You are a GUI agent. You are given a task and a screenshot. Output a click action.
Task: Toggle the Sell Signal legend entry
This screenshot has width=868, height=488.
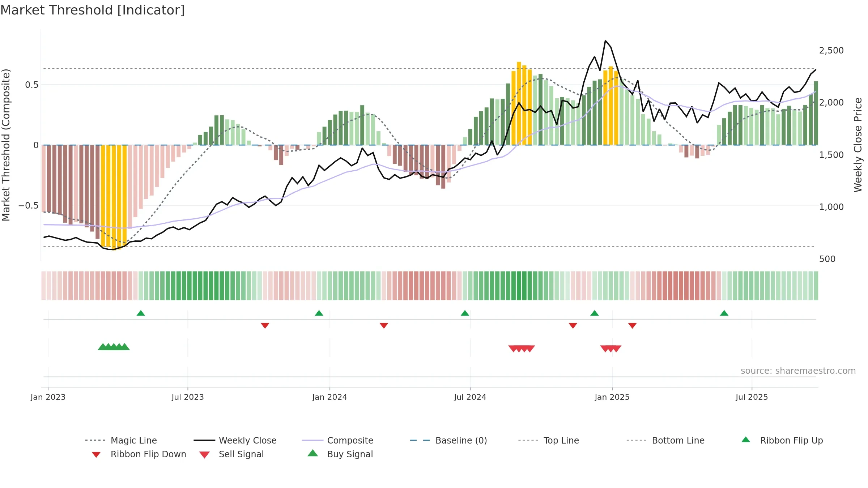pos(231,454)
